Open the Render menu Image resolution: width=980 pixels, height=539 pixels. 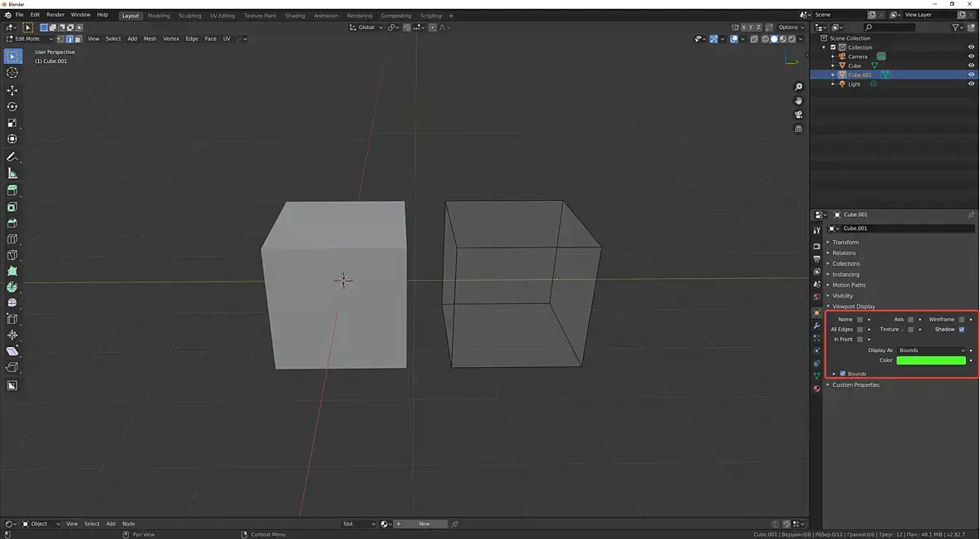point(56,15)
